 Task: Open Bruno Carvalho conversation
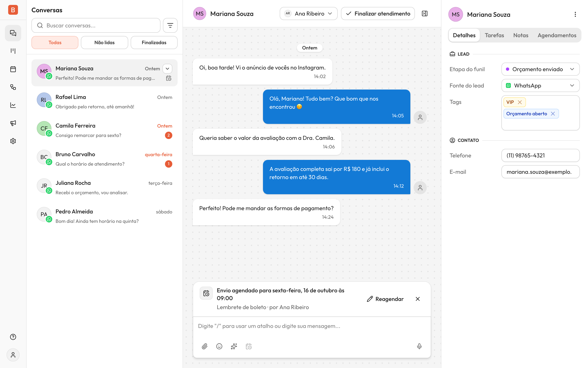105,159
